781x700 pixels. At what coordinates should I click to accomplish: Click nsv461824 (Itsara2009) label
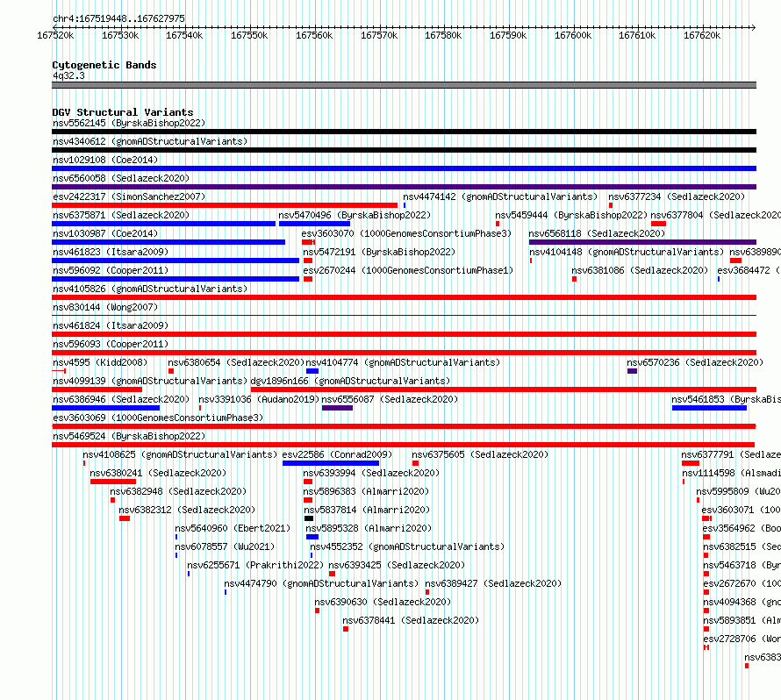[111, 325]
